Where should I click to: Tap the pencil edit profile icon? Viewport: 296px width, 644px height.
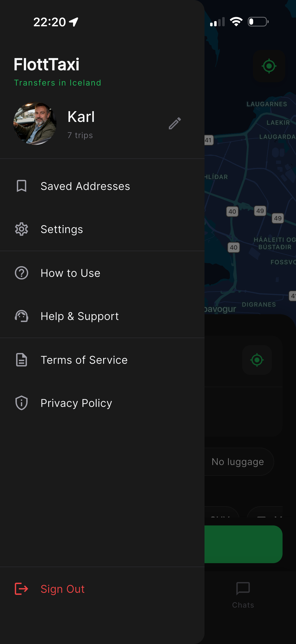coord(175,123)
